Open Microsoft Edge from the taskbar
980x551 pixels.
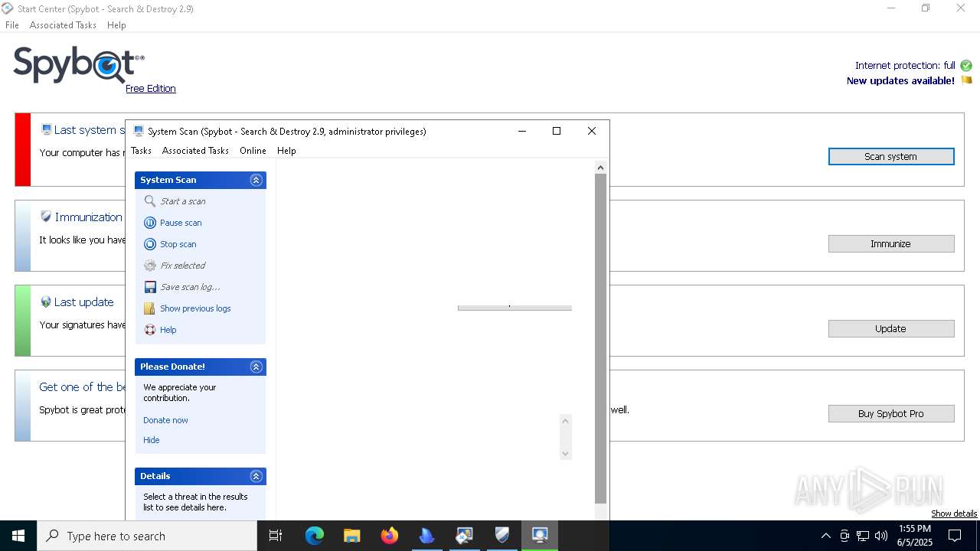[315, 536]
